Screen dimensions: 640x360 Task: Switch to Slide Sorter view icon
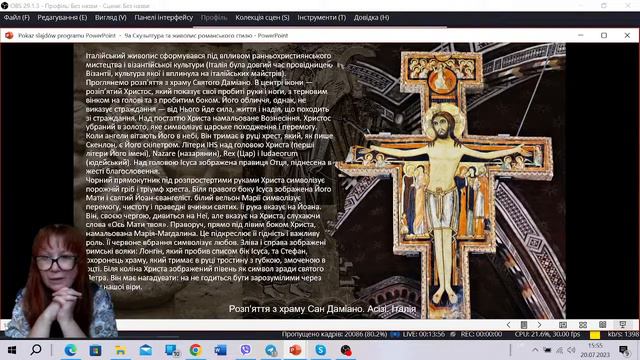(583, 325)
